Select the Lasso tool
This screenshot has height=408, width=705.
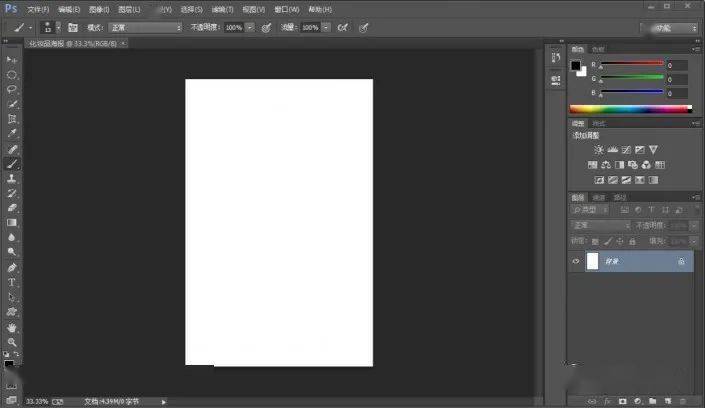click(x=12, y=89)
